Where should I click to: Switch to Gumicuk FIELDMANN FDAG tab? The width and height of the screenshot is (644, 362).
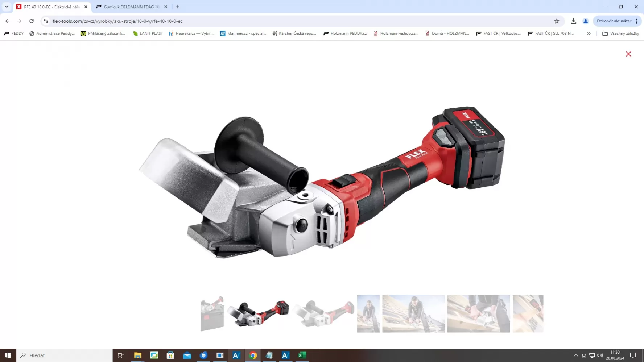(x=131, y=7)
